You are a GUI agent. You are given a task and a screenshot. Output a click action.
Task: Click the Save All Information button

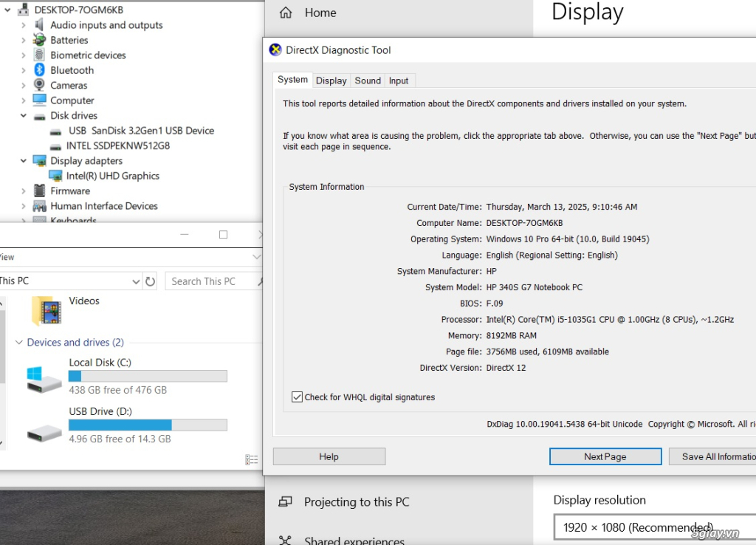tap(712, 456)
